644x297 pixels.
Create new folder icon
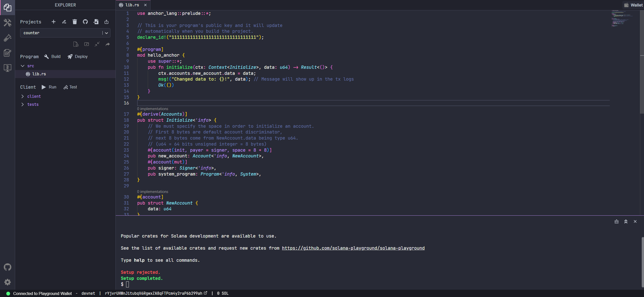point(87,44)
